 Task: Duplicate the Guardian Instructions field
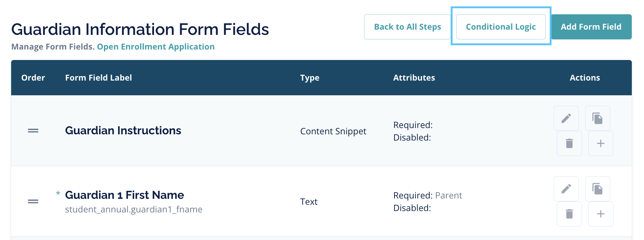597,118
